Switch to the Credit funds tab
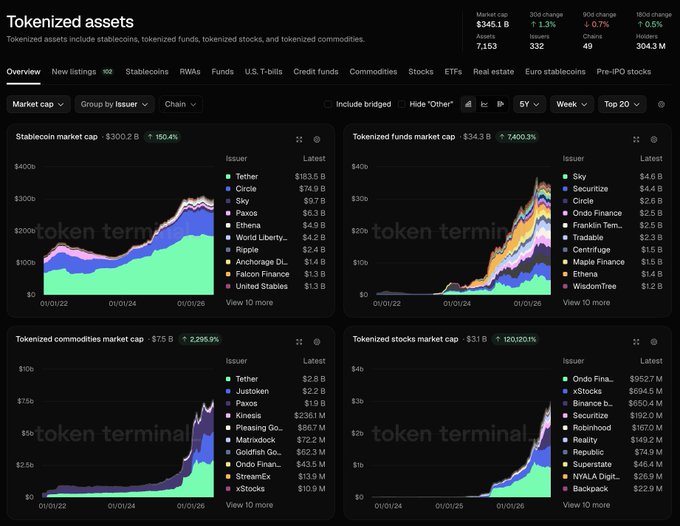 (316, 72)
